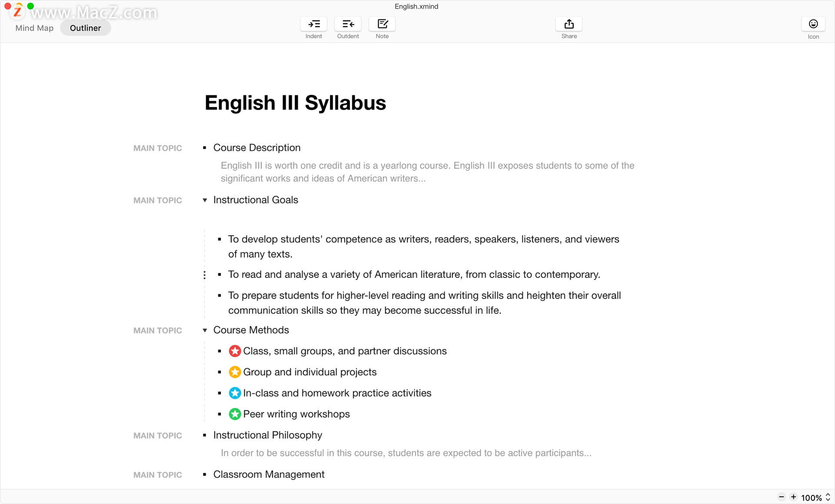Collapse the Instructional Goals topic
The image size is (835, 504).
205,200
